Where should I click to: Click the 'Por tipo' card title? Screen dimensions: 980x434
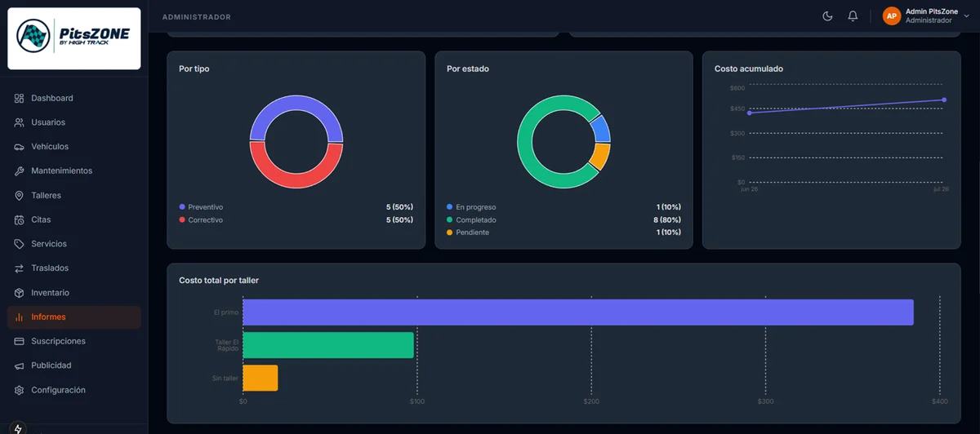click(x=194, y=69)
